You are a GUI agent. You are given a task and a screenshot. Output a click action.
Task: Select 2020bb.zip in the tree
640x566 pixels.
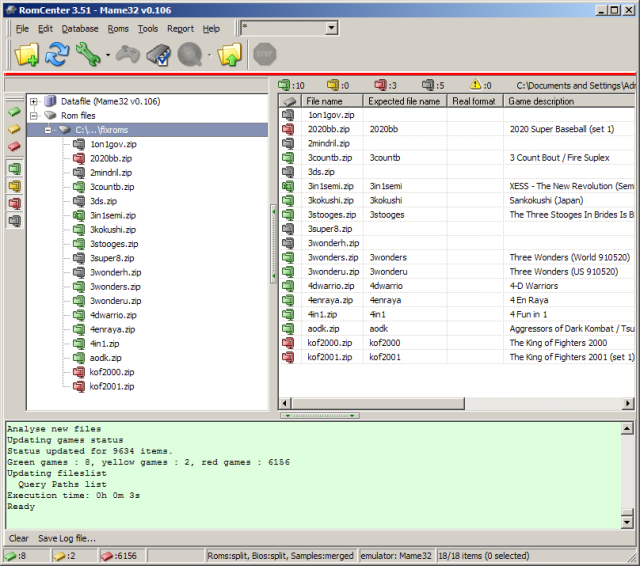pyautogui.click(x=111, y=158)
